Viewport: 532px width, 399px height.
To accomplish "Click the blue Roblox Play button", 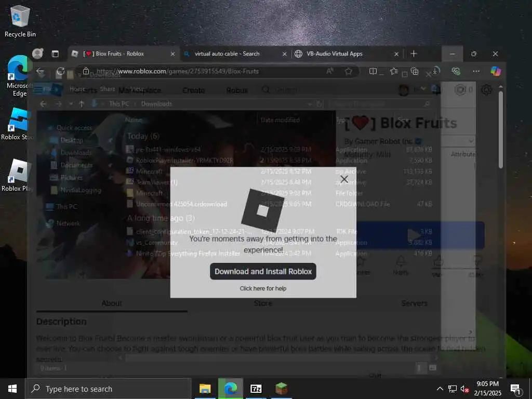I will pos(414,235).
